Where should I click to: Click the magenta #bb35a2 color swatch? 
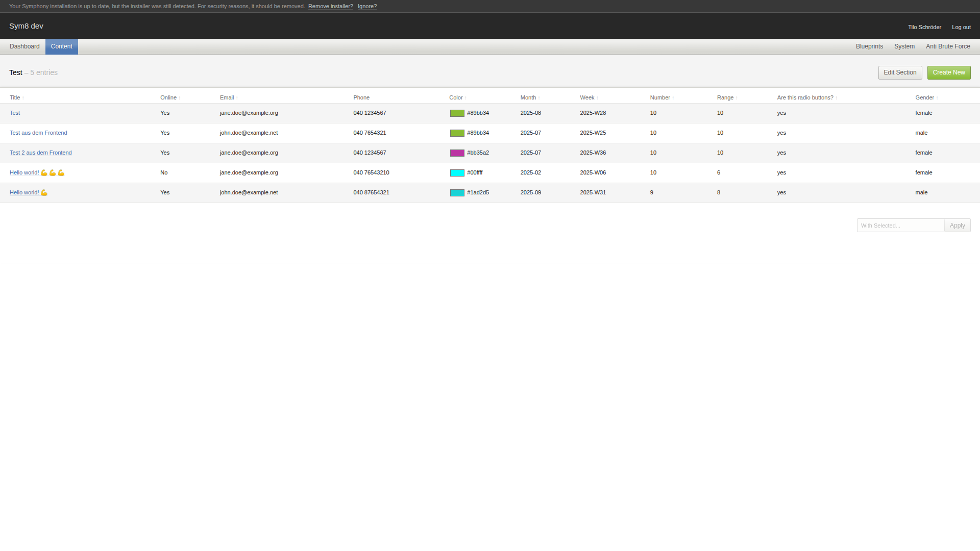(x=457, y=153)
